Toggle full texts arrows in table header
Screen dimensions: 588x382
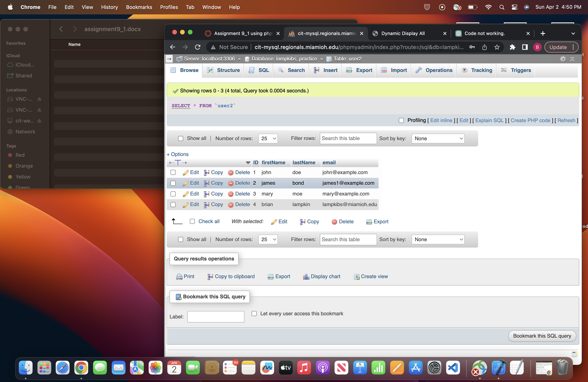[178, 163]
